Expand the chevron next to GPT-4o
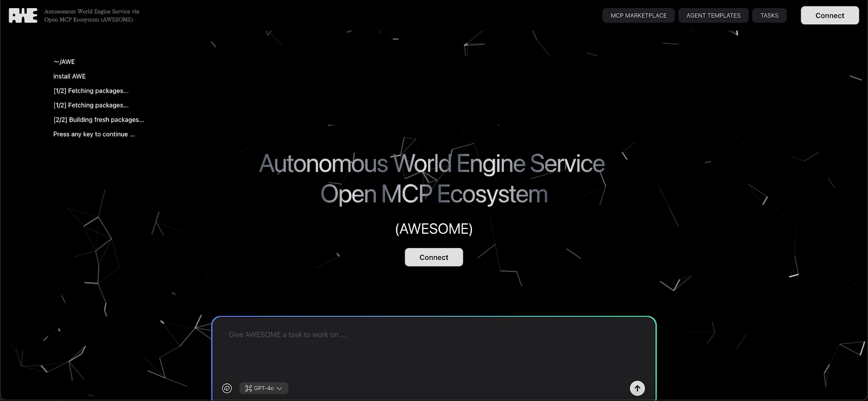The height and width of the screenshot is (401, 868). point(280,389)
